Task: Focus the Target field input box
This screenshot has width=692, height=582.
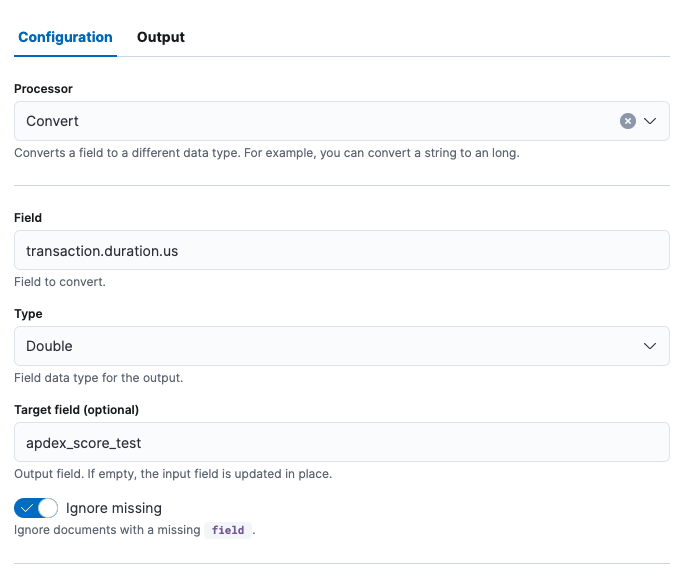Action: [342, 442]
